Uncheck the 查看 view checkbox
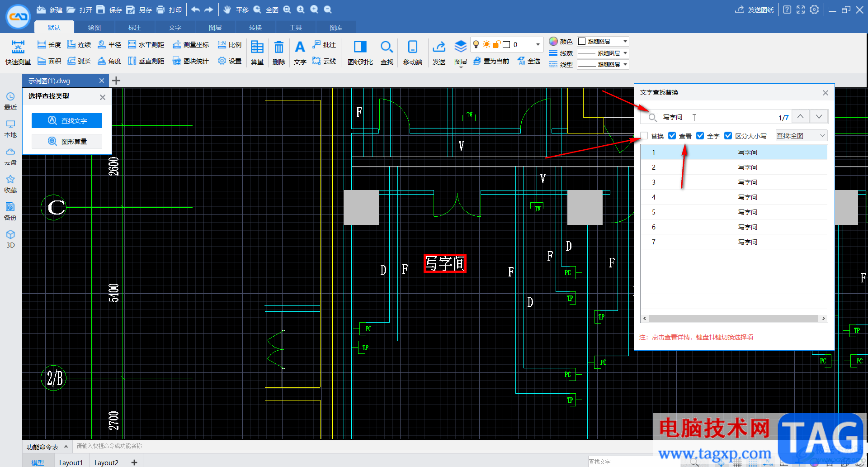 [672, 136]
